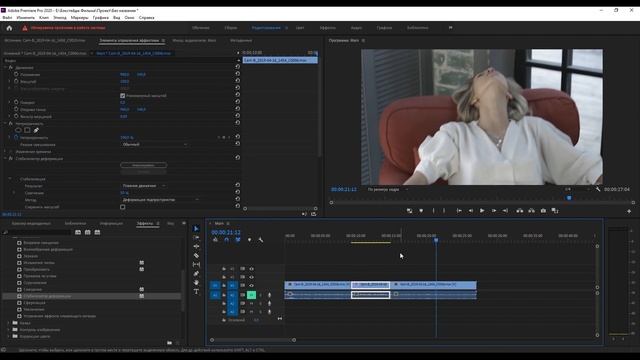
Task: Open stabilization Result dropdown
Action: pyautogui.click(x=144, y=186)
